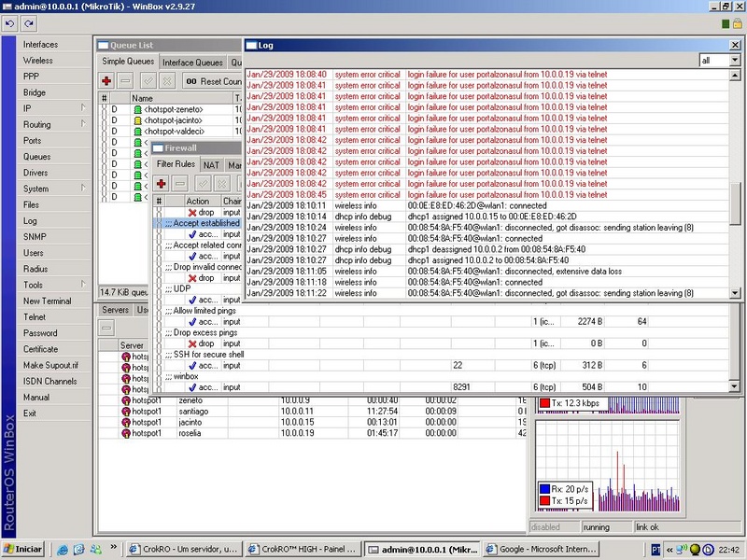Click accept check icon under SSH for secure shell
This screenshot has width=747, height=560.
[192, 366]
